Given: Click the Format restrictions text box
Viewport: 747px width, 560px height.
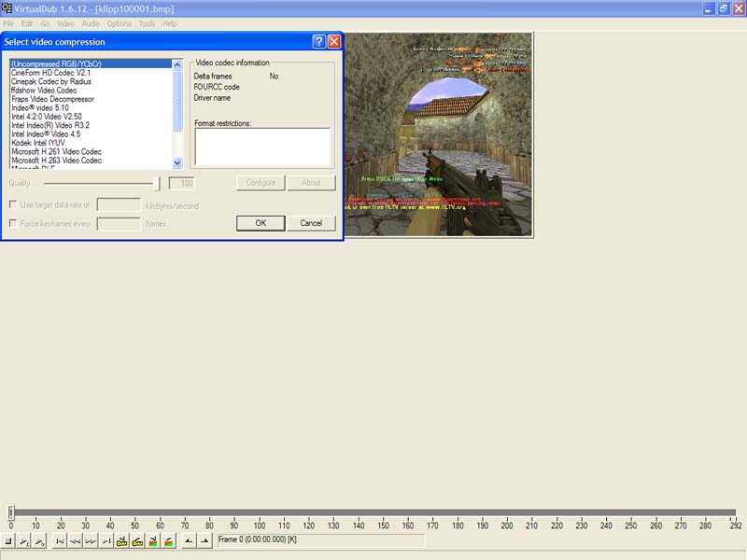Looking at the screenshot, I should 262,147.
